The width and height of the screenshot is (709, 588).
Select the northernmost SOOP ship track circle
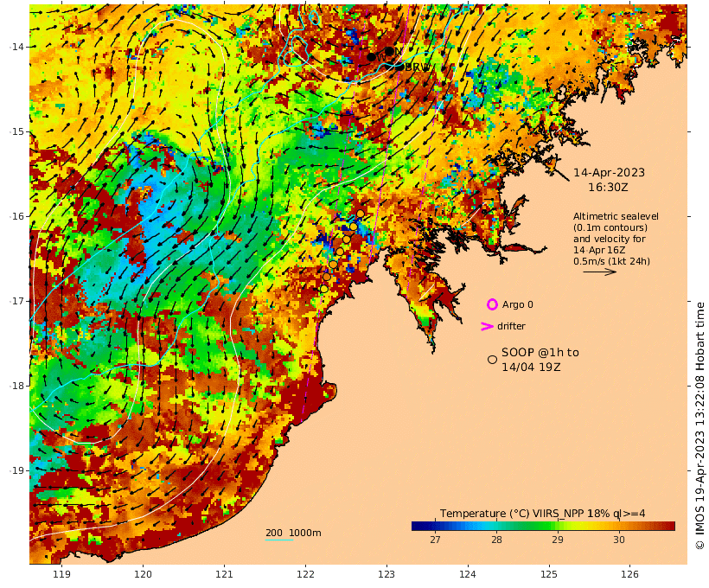click(361, 214)
